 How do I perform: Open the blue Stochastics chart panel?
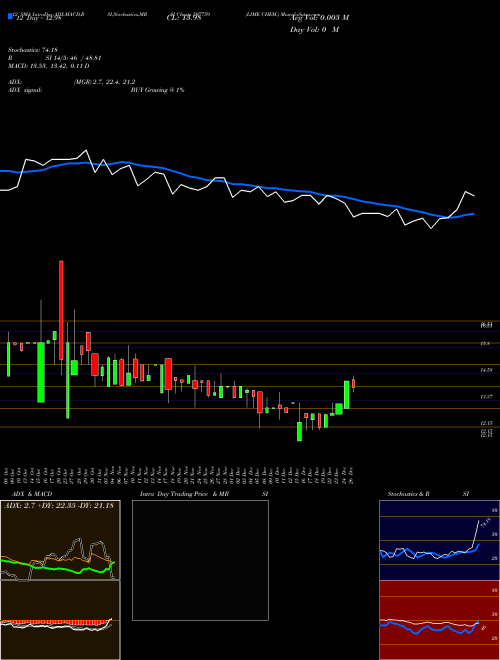439,540
